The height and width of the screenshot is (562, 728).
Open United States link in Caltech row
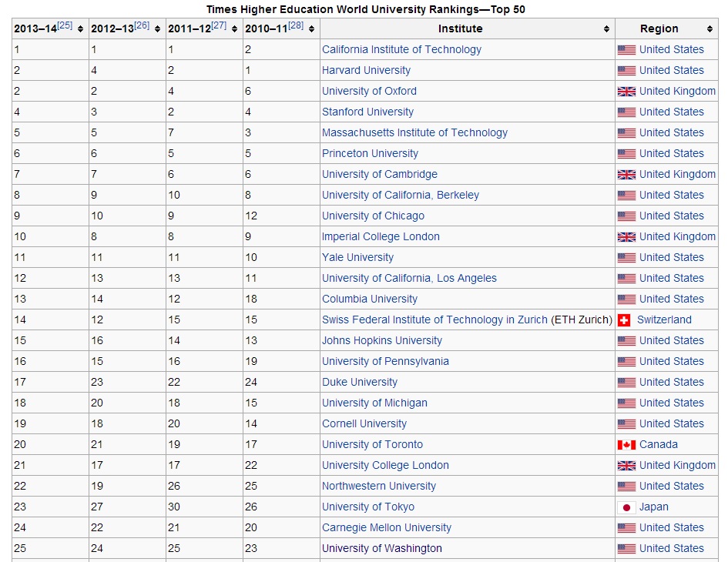[x=671, y=49]
